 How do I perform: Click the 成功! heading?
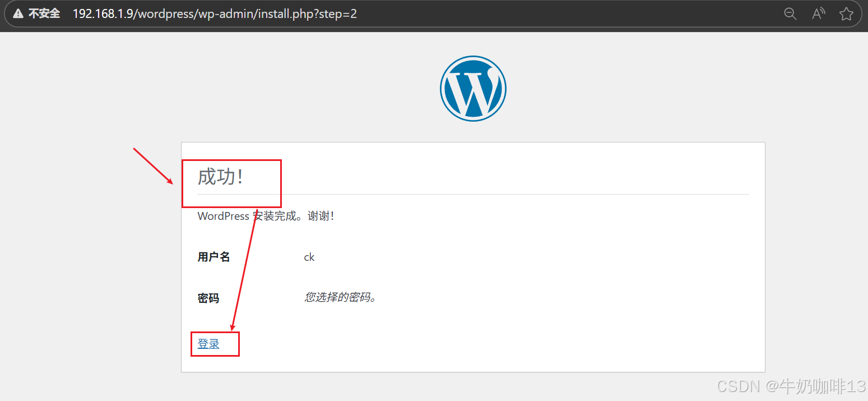coord(220,177)
